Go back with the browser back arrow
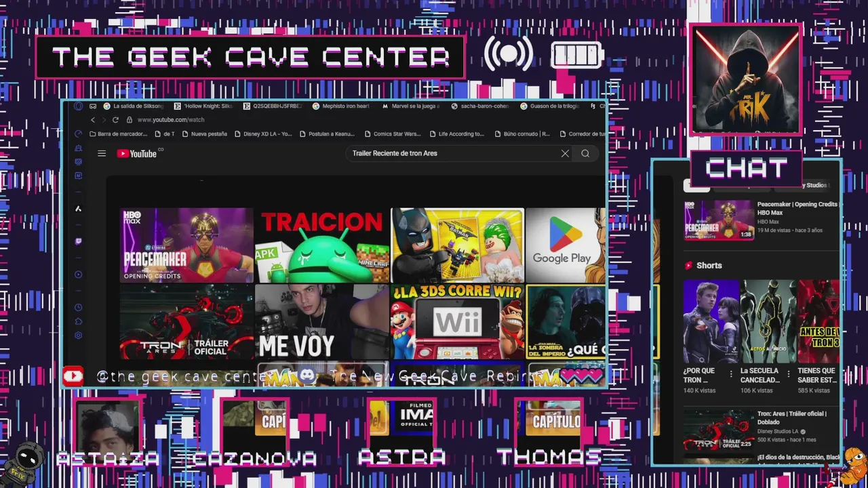Screen dimensions: 868x488 93,120
